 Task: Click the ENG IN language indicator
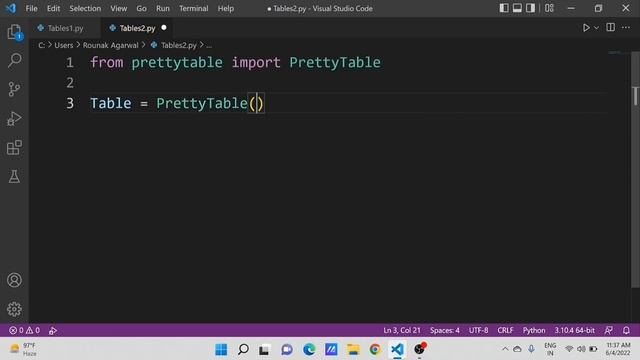[550, 349]
